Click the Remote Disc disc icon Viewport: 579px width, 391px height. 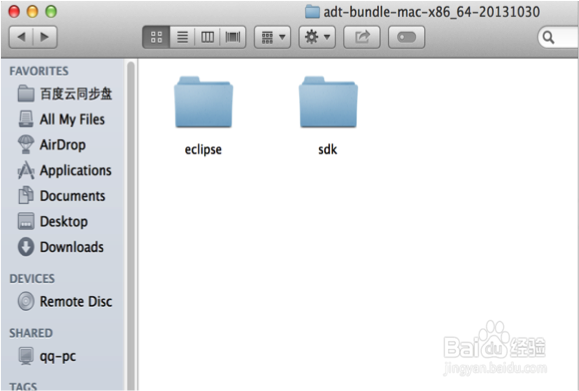26,301
